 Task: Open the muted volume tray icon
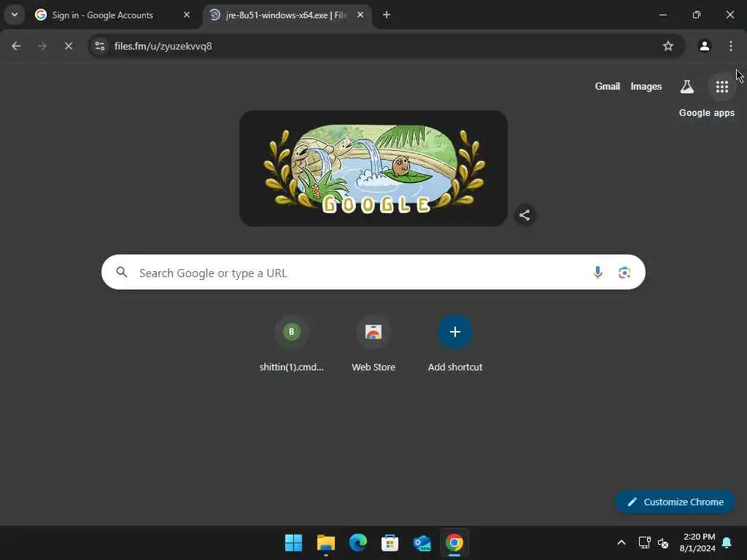[x=662, y=542]
